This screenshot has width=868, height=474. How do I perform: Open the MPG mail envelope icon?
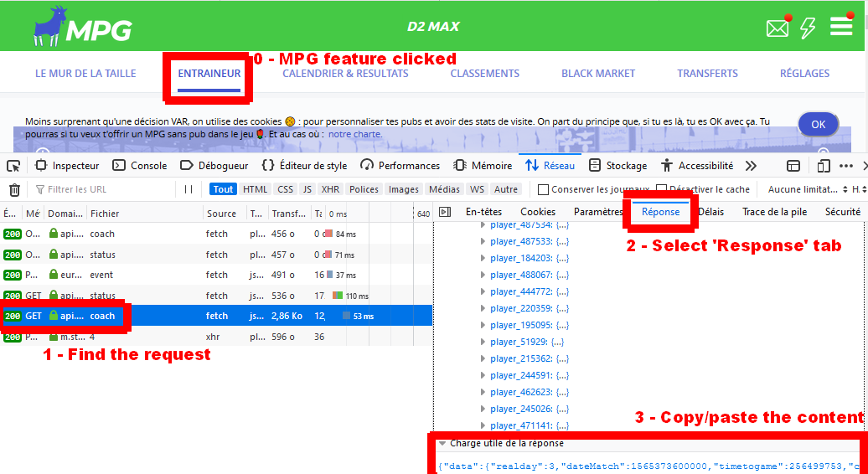click(778, 28)
